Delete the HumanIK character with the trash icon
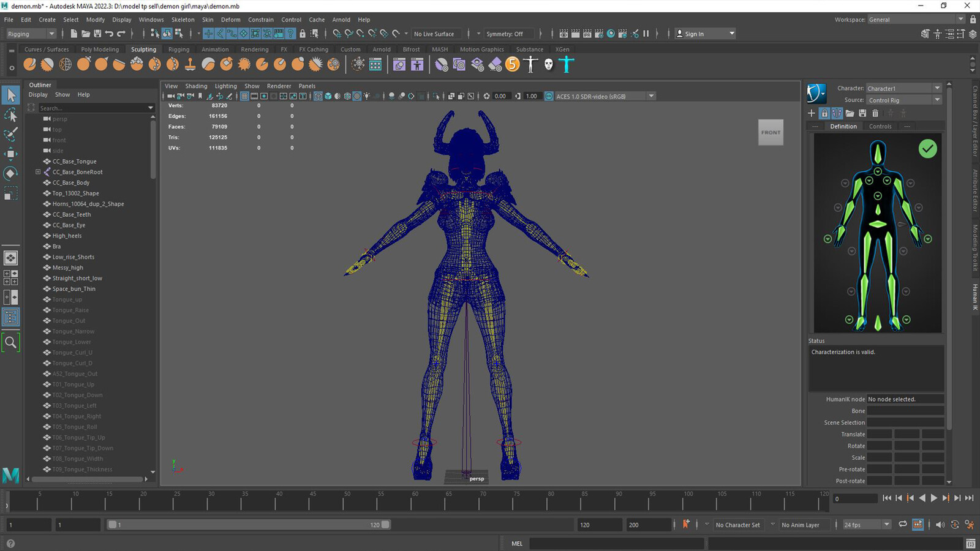Viewport: 980px width, 551px height. coord(875,113)
